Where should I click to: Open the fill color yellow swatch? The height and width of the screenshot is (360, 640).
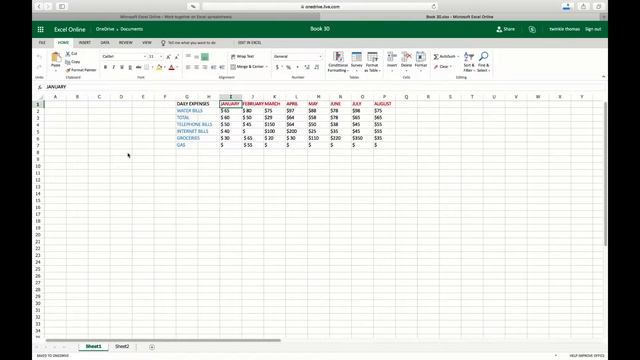point(159,67)
